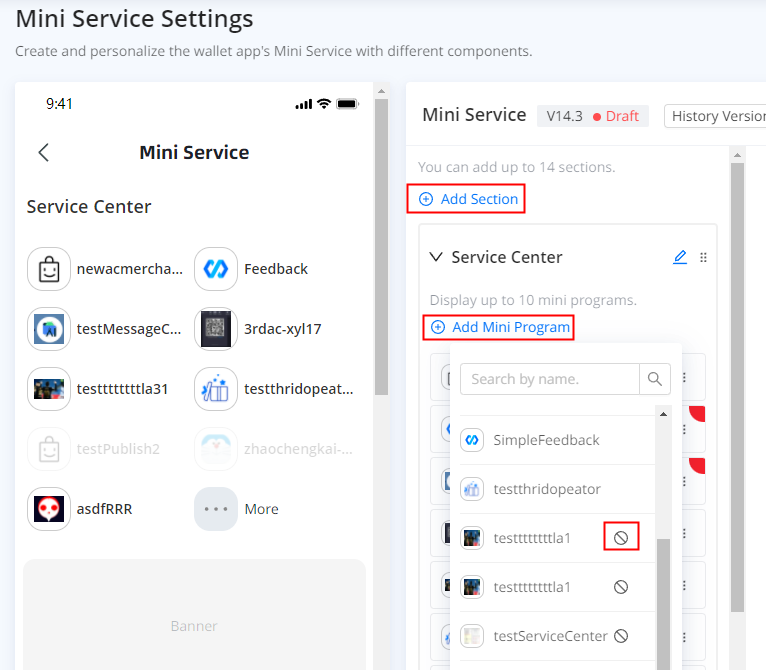Select testthridopeator from the list
The height and width of the screenshot is (670, 766).
click(545, 489)
